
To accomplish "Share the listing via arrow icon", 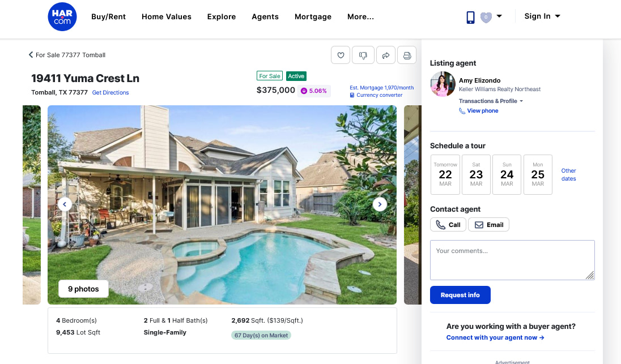I will tap(386, 55).
